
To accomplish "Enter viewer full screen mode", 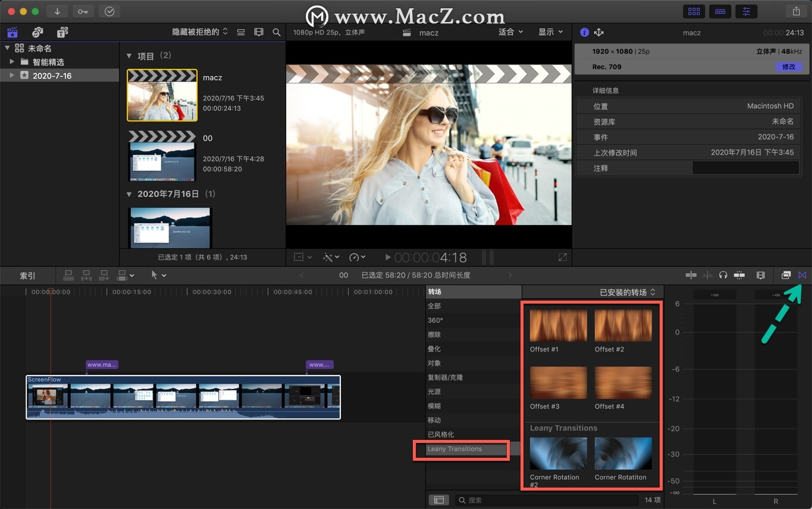I will 562,257.
